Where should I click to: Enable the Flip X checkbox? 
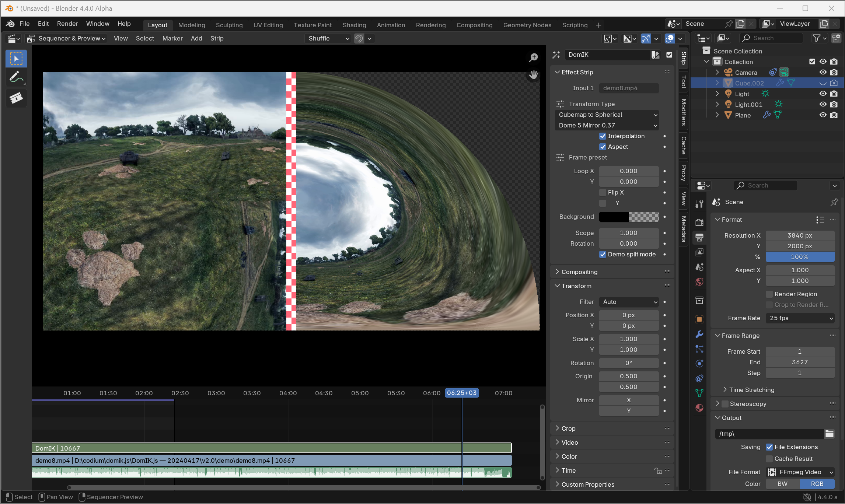[x=603, y=192]
